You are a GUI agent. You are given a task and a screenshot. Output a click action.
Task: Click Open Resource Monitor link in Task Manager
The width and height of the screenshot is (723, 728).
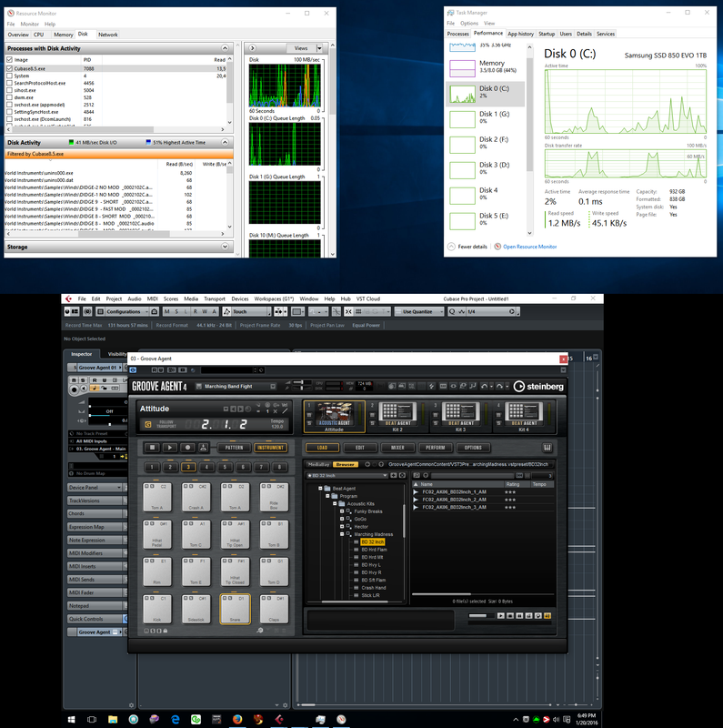(529, 247)
